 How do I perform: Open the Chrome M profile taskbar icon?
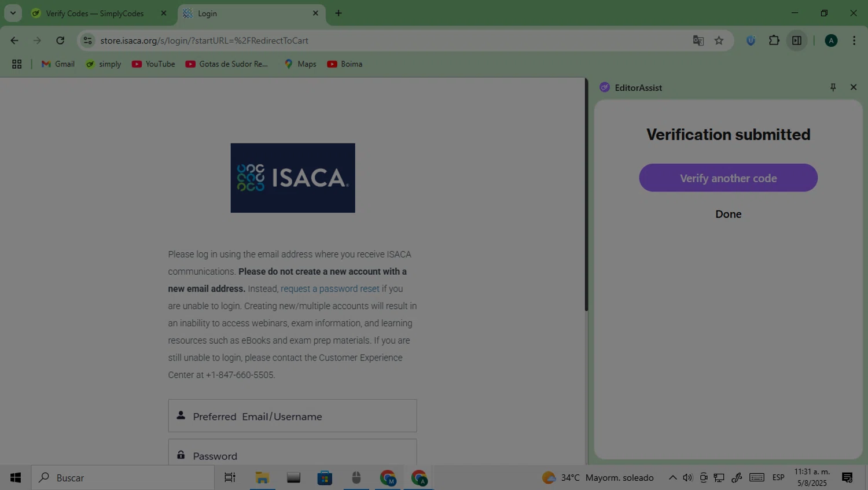pyautogui.click(x=388, y=478)
